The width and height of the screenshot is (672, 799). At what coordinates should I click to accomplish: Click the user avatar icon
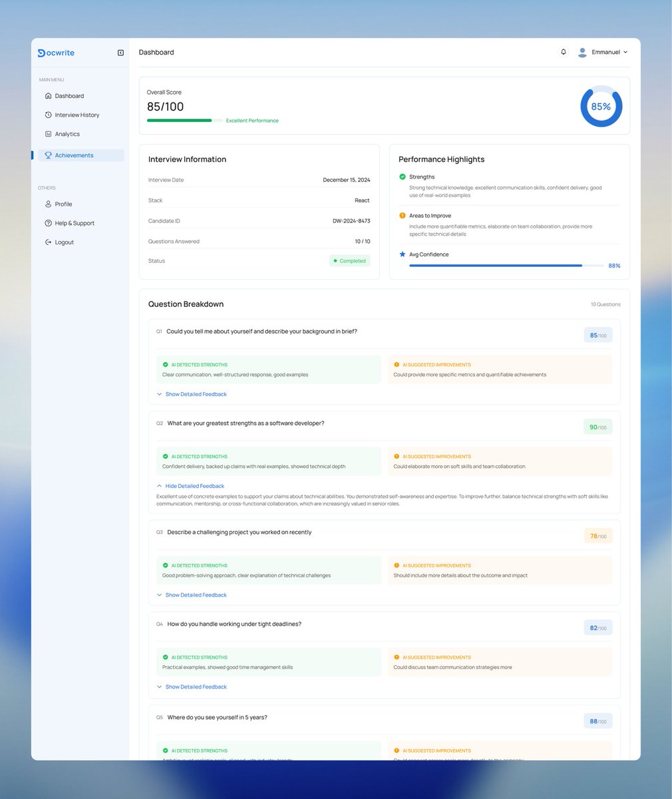(x=582, y=52)
